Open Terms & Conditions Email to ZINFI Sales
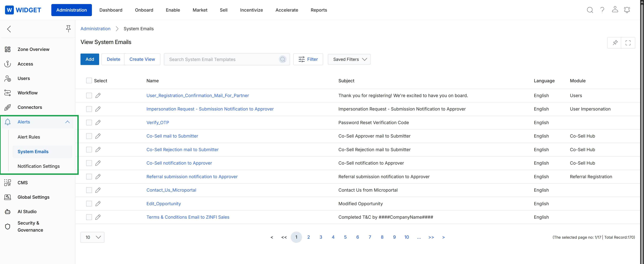The image size is (644, 264). tap(188, 217)
